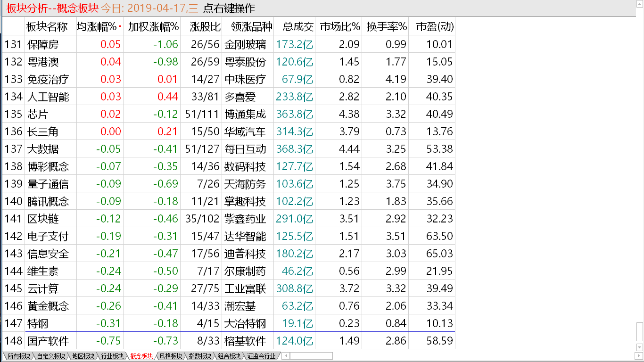Click the vertical scrollbar down arrow
The width and height of the screenshot is (644, 362).
(x=640, y=347)
